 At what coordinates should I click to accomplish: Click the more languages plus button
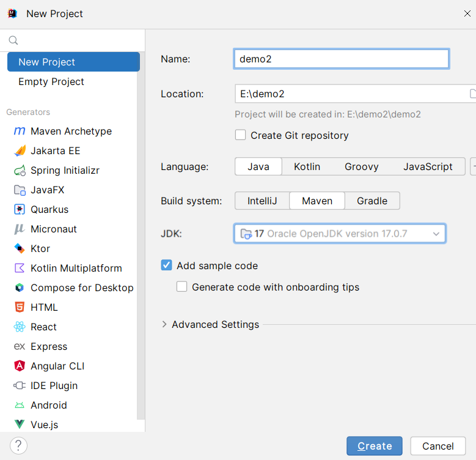[x=473, y=166]
